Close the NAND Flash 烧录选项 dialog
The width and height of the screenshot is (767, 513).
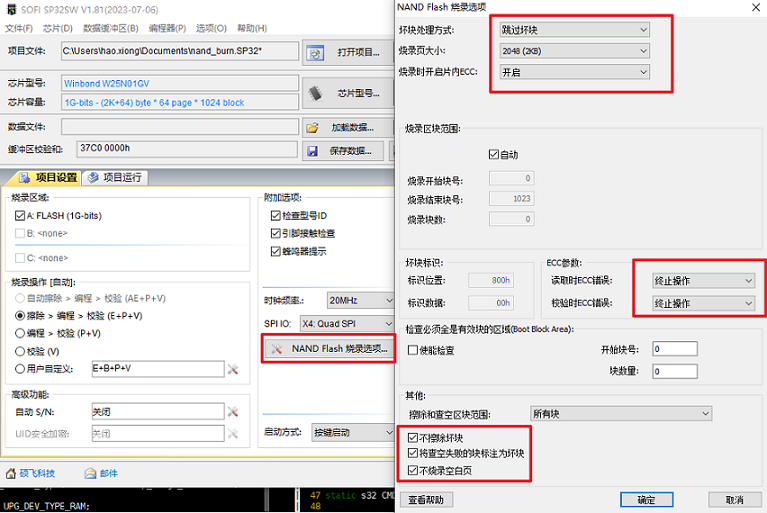pyautogui.click(x=756, y=7)
